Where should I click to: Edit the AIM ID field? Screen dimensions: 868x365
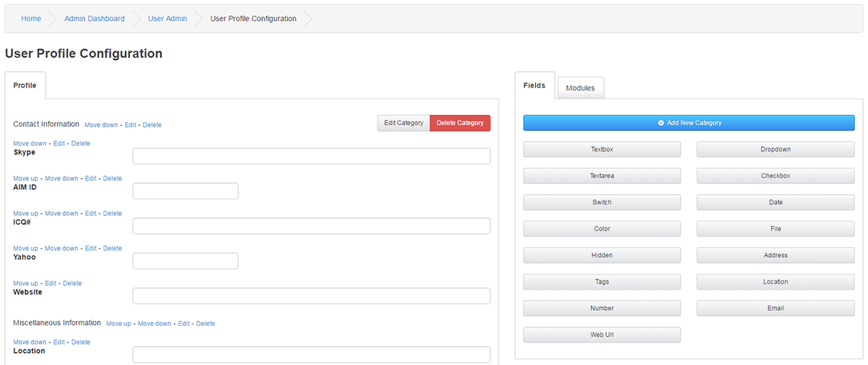(x=90, y=178)
